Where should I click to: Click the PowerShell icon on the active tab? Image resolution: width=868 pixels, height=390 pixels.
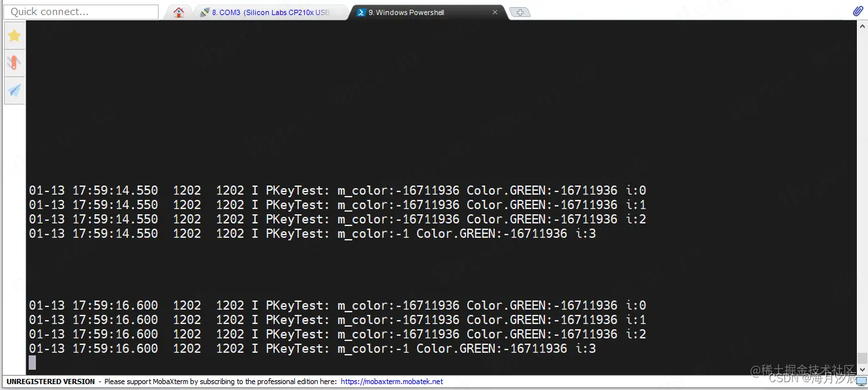click(361, 12)
